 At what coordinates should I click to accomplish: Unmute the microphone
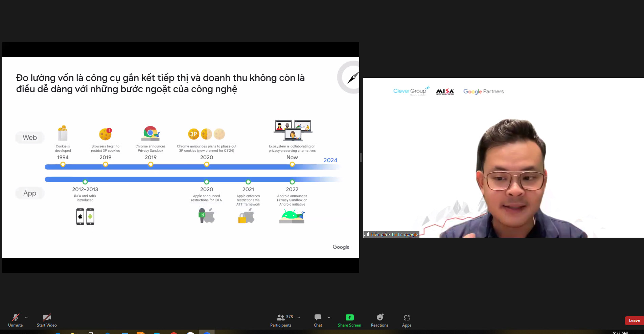pyautogui.click(x=15, y=320)
